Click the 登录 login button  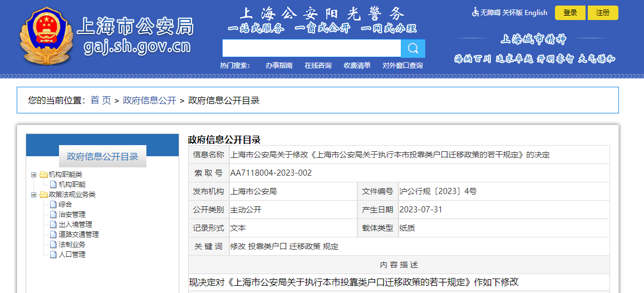570,13
